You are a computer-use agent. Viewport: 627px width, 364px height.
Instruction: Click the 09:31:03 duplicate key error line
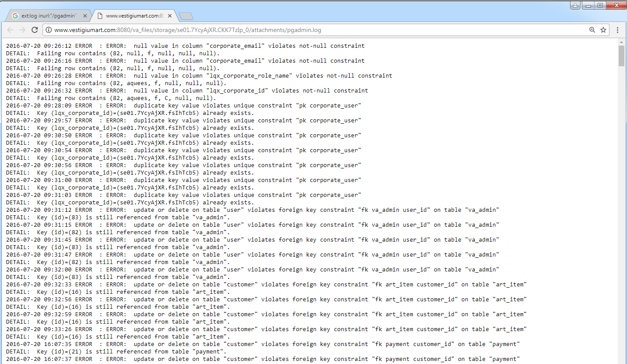(184, 195)
